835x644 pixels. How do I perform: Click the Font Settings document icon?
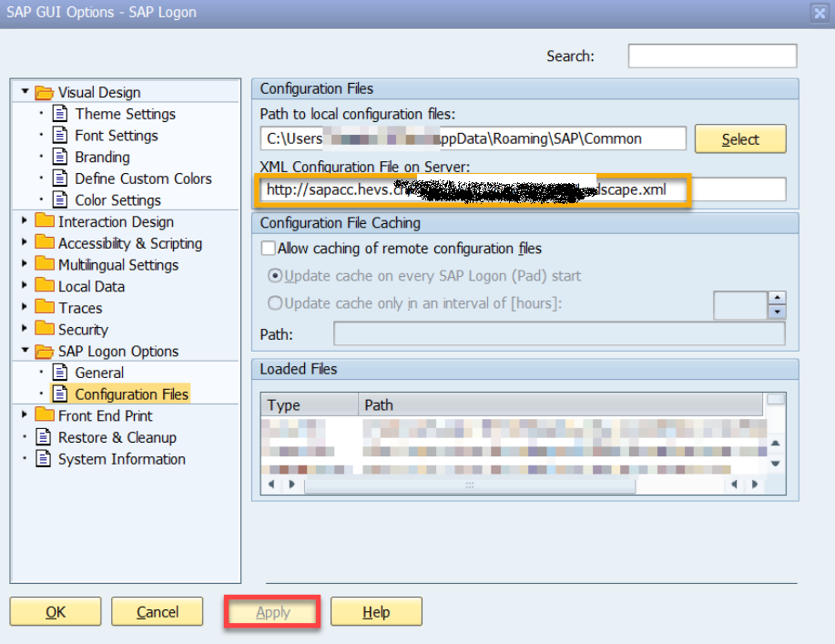60,136
